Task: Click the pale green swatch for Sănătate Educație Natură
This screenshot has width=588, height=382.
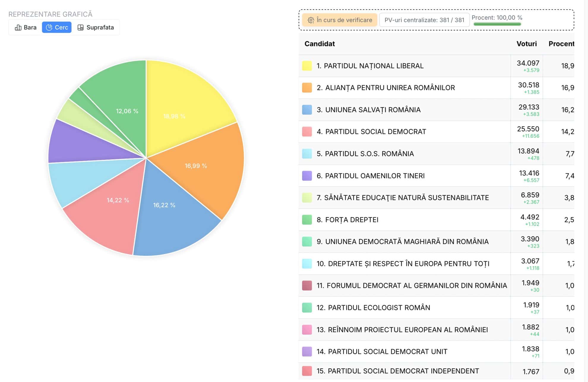Action: click(x=307, y=198)
